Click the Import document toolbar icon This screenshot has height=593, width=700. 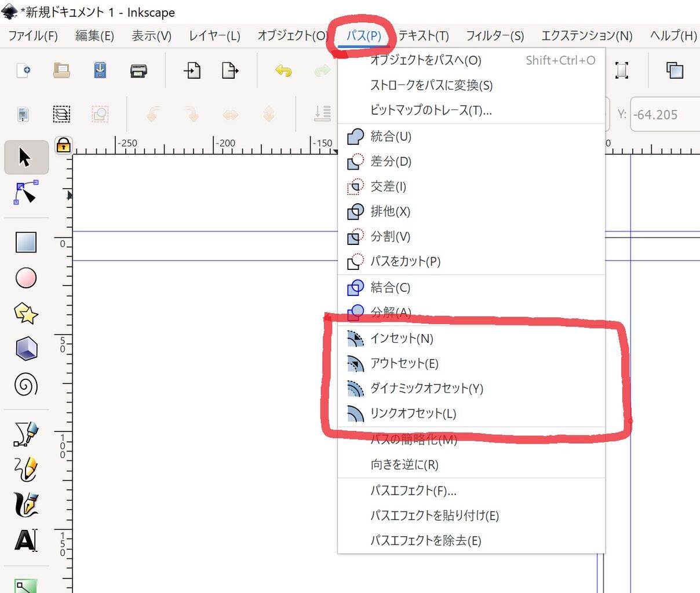(192, 70)
